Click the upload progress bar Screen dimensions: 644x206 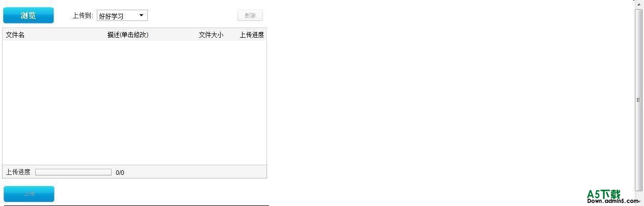pyautogui.click(x=73, y=172)
